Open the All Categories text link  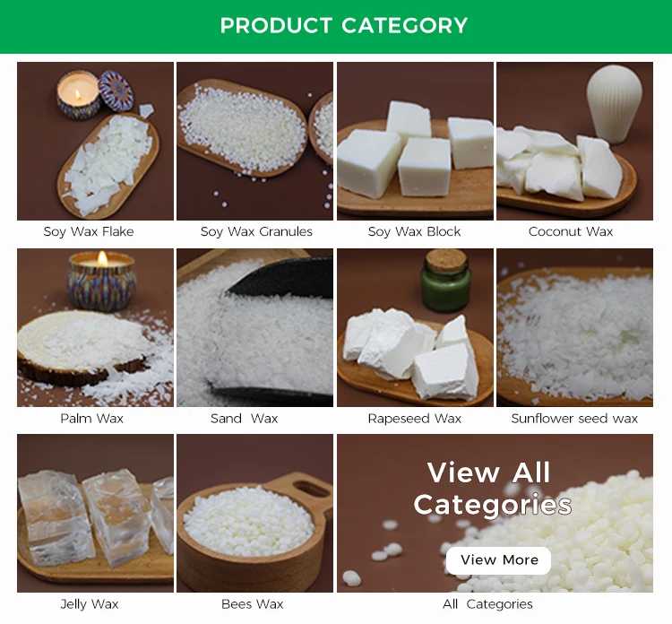(x=487, y=604)
